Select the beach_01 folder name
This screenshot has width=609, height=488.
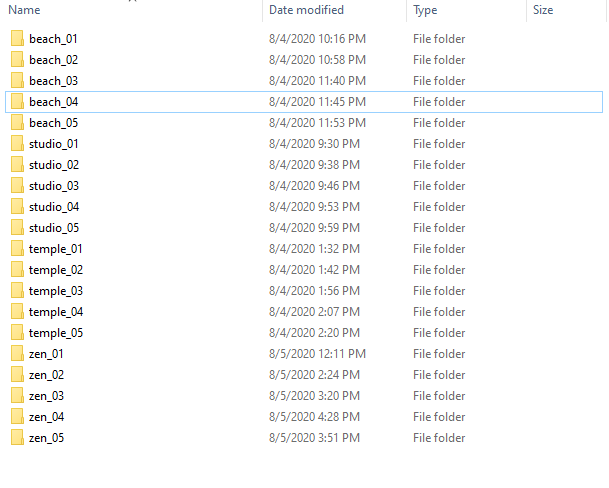point(53,39)
